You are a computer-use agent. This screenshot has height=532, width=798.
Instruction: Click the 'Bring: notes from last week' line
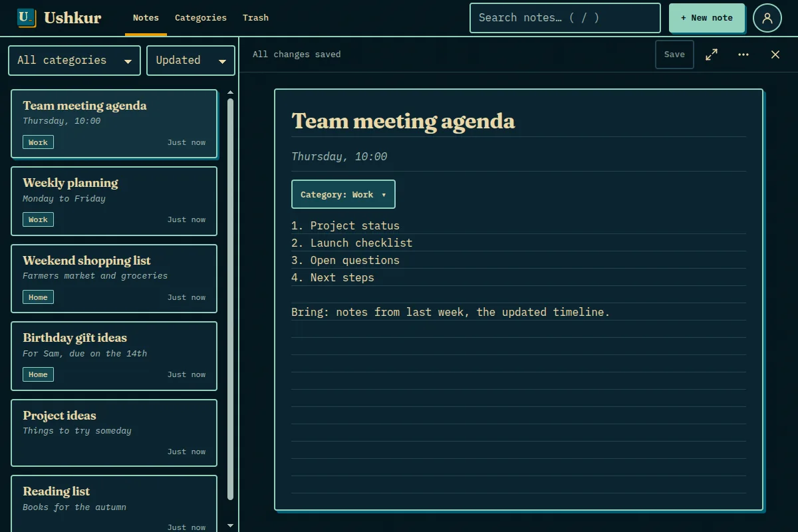450,312
